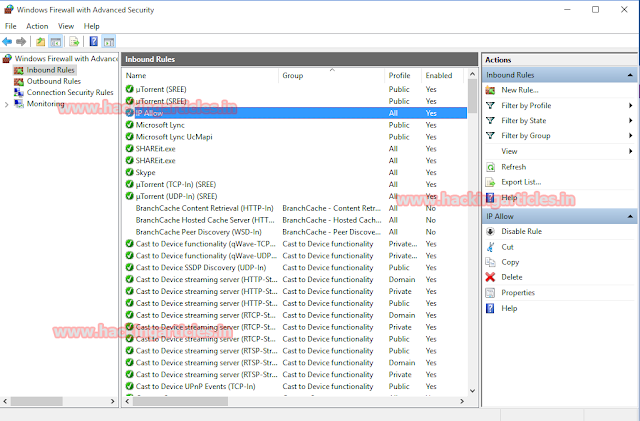Viewport: 640px width, 421px height.
Task: Select Cast to Device SSDP Discovery (UDP-In) rule
Action: [x=296, y=267]
